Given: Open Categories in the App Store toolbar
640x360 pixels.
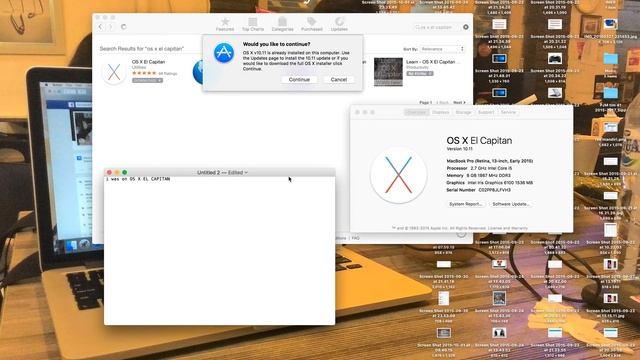Looking at the screenshot, I should pyautogui.click(x=282, y=24).
